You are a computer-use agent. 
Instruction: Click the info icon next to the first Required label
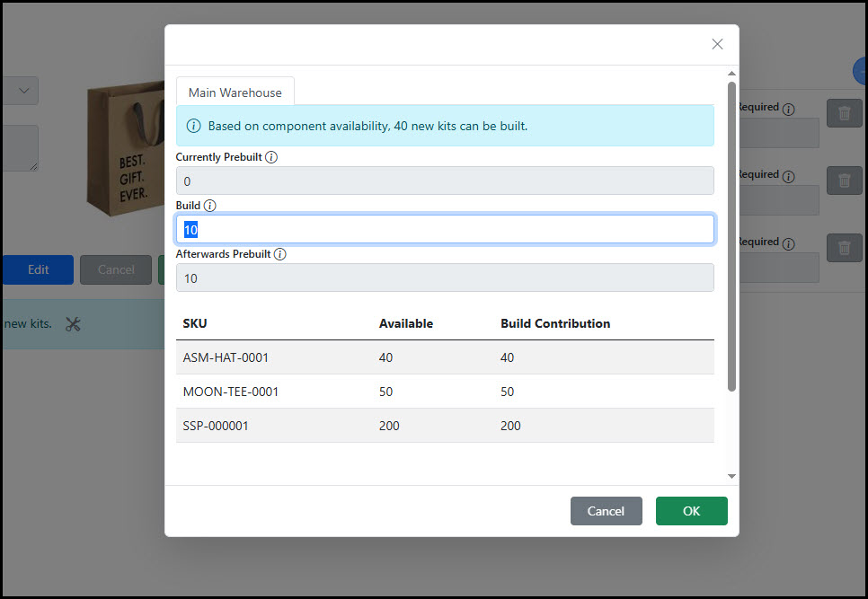click(788, 110)
